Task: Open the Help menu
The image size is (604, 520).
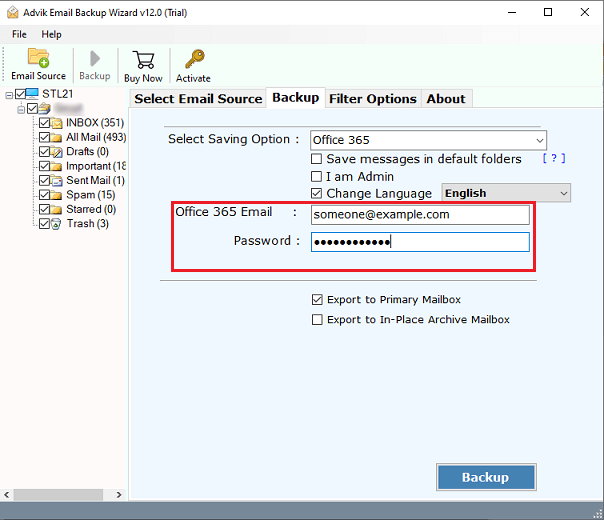Action: click(x=51, y=34)
